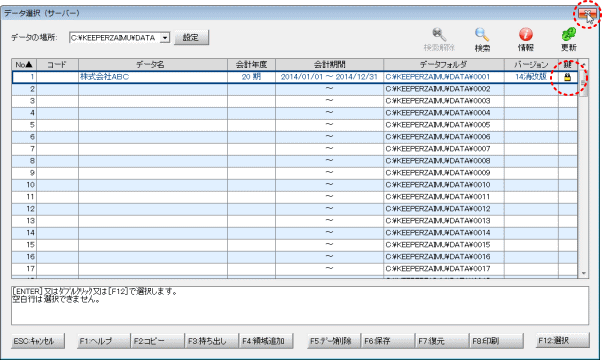The height and width of the screenshot is (360, 602).
Task: Click the F1:ヘルプ button
Action: click(x=104, y=341)
